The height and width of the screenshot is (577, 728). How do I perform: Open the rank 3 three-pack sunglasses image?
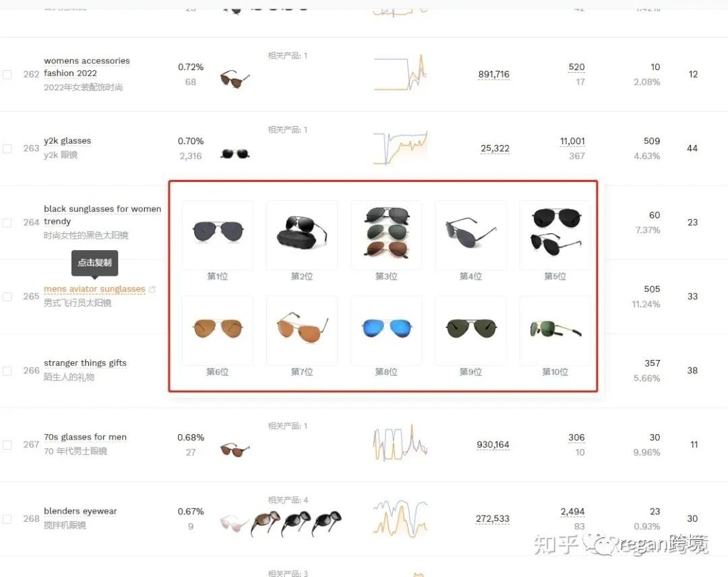tap(386, 235)
